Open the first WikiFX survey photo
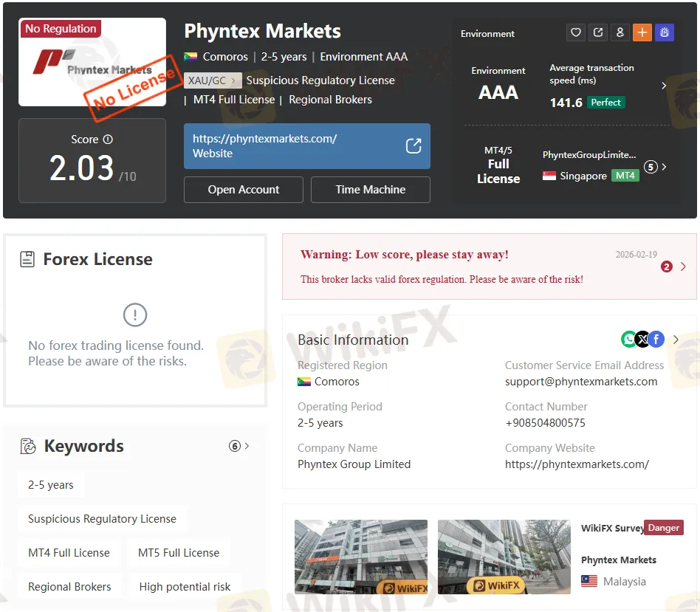The width and height of the screenshot is (700, 612). click(x=360, y=557)
